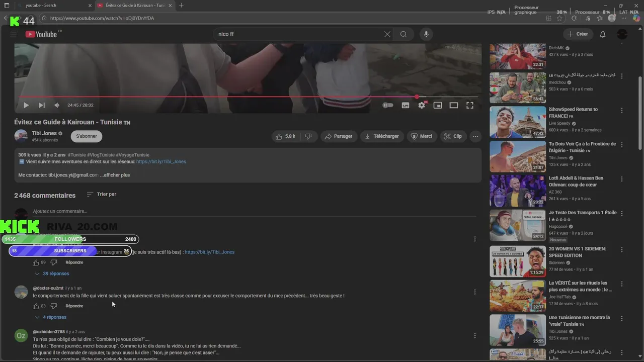Select the Évitez ce Guide à Kairouan tab

[x=135, y=5]
